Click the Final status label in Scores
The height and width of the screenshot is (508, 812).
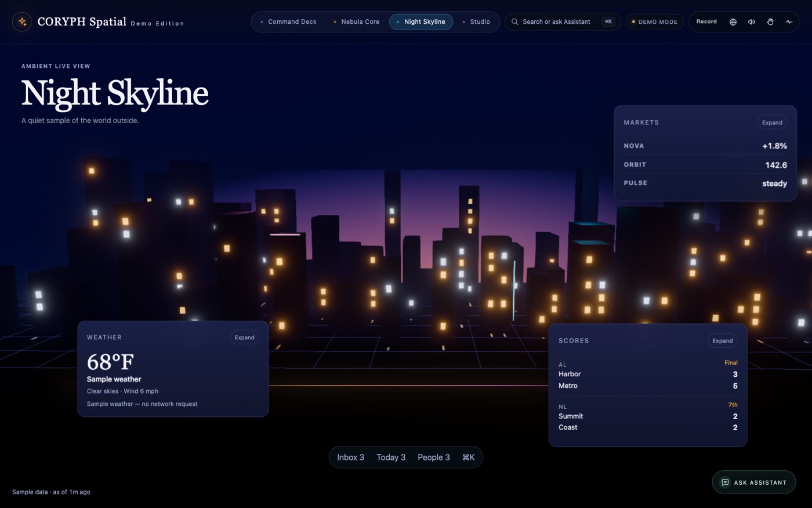[731, 363]
